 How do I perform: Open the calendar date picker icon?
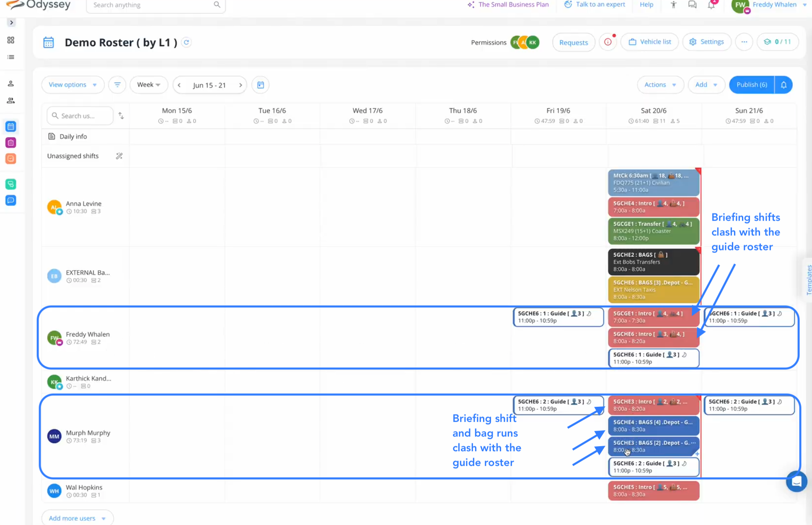pos(260,85)
